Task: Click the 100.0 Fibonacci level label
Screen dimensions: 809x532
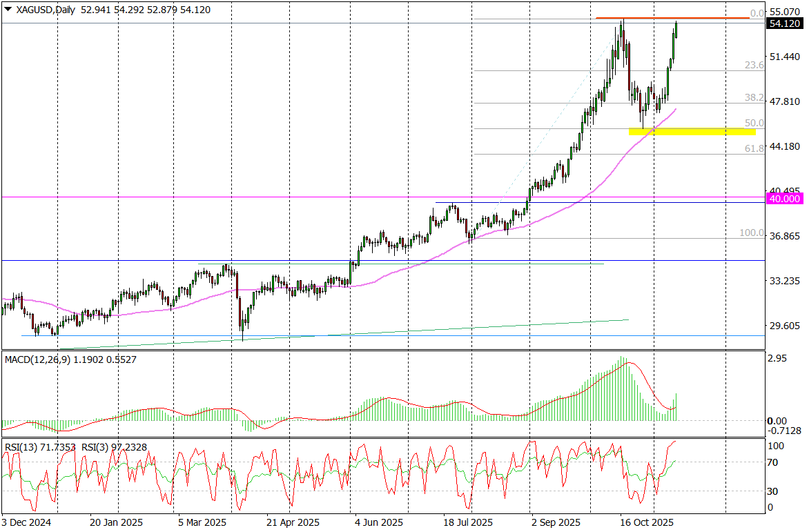Action: 752,233
